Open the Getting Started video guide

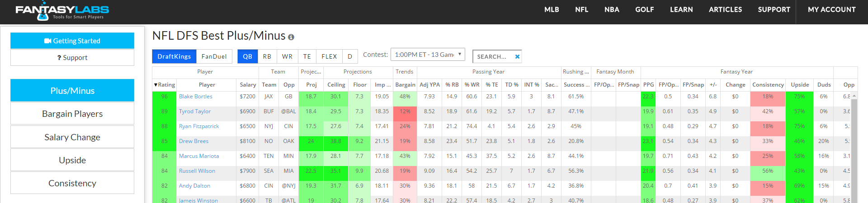point(72,41)
